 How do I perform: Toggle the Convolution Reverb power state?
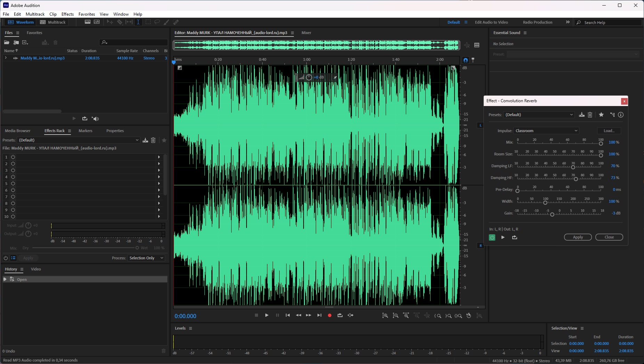tap(492, 237)
